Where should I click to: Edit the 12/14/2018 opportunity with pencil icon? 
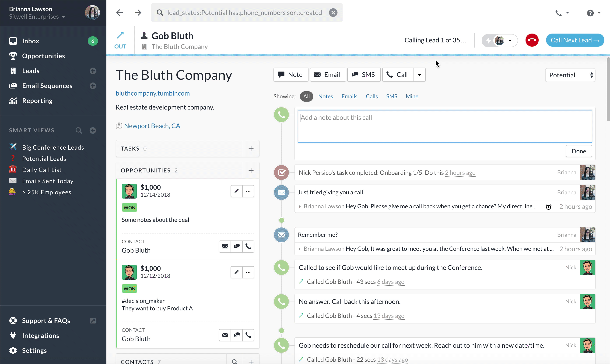click(x=236, y=191)
